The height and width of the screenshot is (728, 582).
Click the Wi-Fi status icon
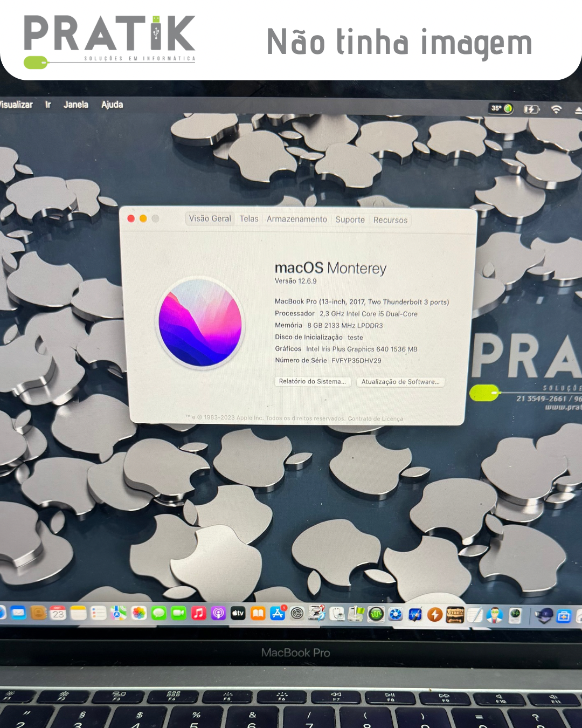tap(556, 109)
